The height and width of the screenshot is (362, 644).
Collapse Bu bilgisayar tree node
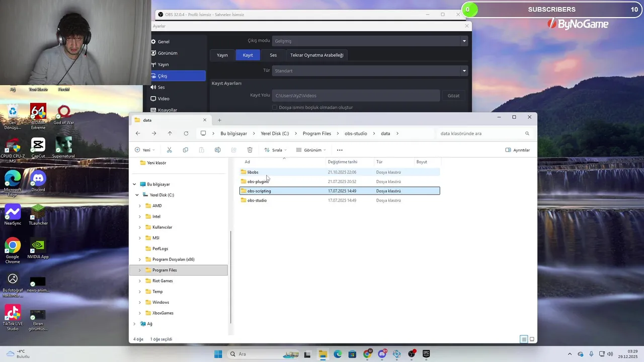click(x=134, y=185)
